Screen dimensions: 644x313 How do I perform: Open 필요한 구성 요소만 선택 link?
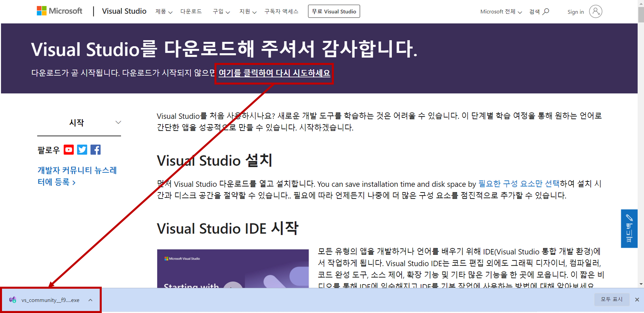click(x=519, y=183)
